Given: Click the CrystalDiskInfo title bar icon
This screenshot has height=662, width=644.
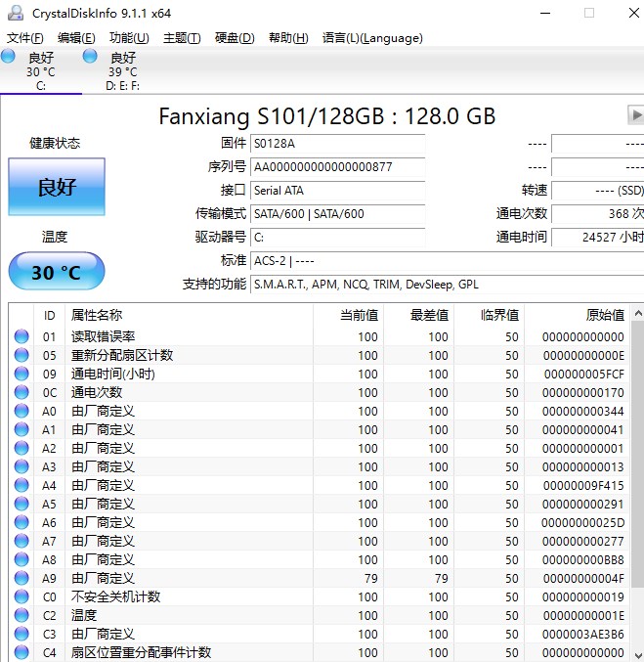Looking at the screenshot, I should [x=16, y=13].
